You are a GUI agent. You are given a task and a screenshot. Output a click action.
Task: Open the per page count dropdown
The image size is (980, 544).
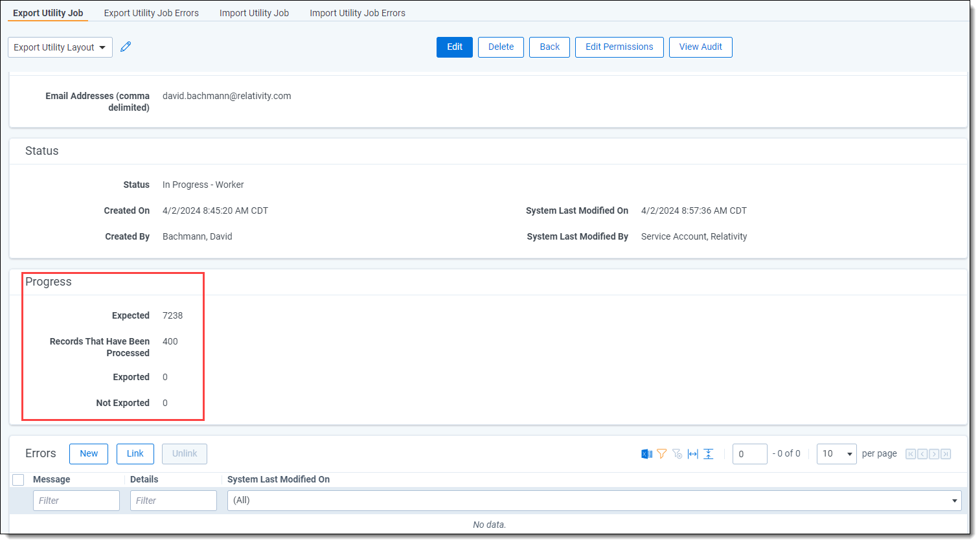point(836,454)
